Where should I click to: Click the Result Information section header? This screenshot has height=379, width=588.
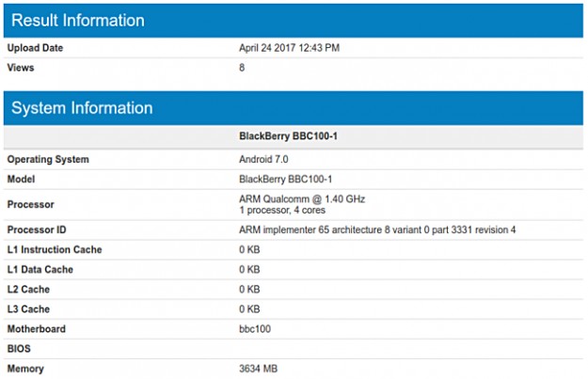click(78, 21)
